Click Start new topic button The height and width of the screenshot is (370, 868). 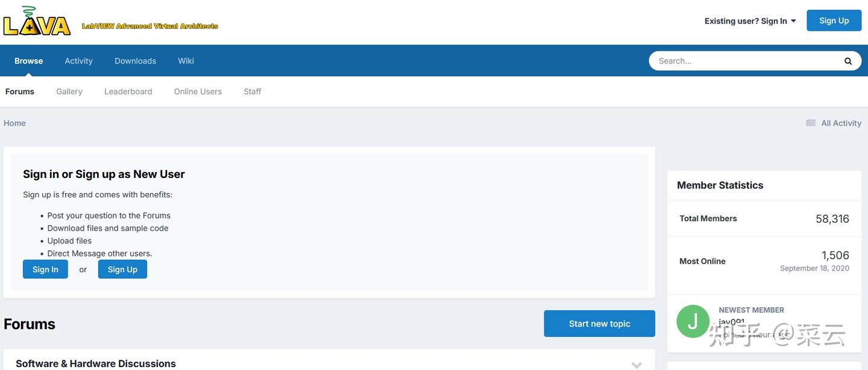[599, 324]
